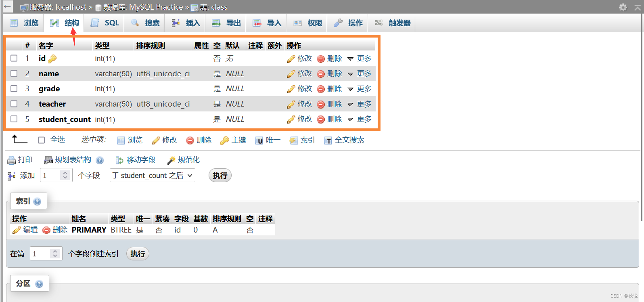
Task: Switch to the SQL tab
Action: point(105,23)
